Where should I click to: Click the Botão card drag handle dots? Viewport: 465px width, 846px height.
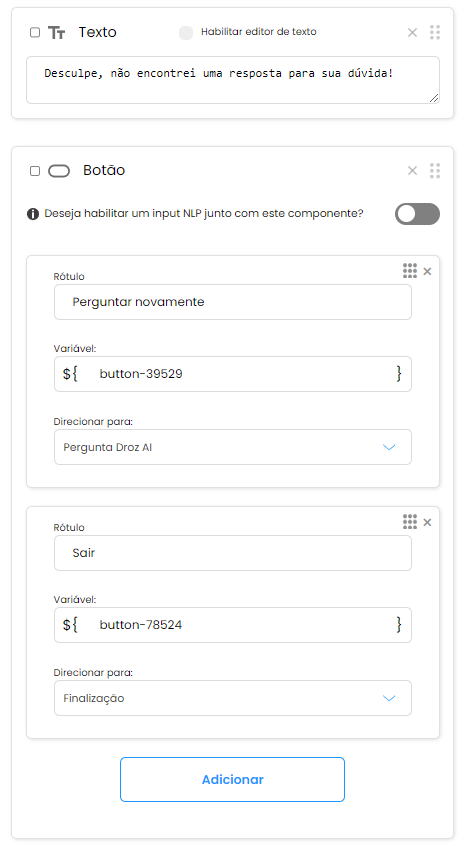(x=435, y=170)
